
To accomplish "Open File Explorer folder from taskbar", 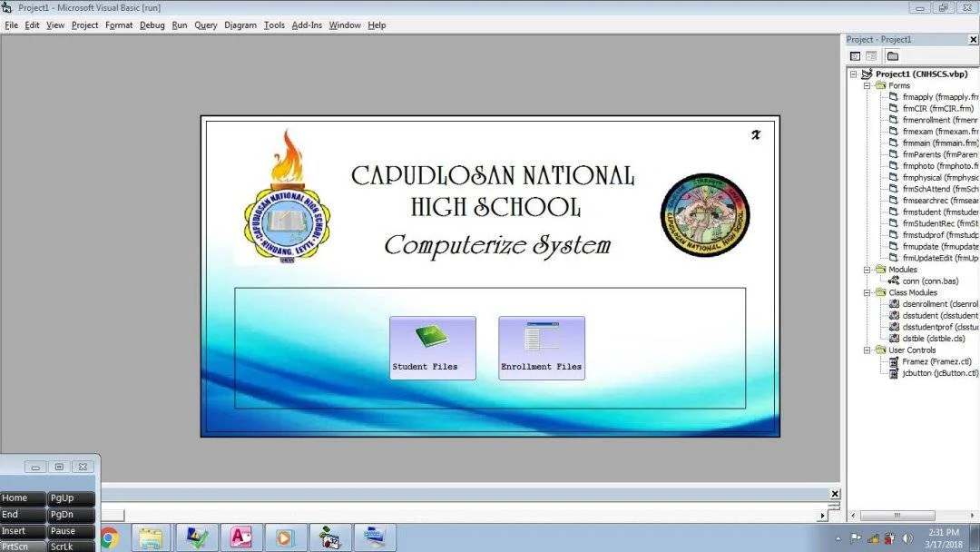I will 151,538.
